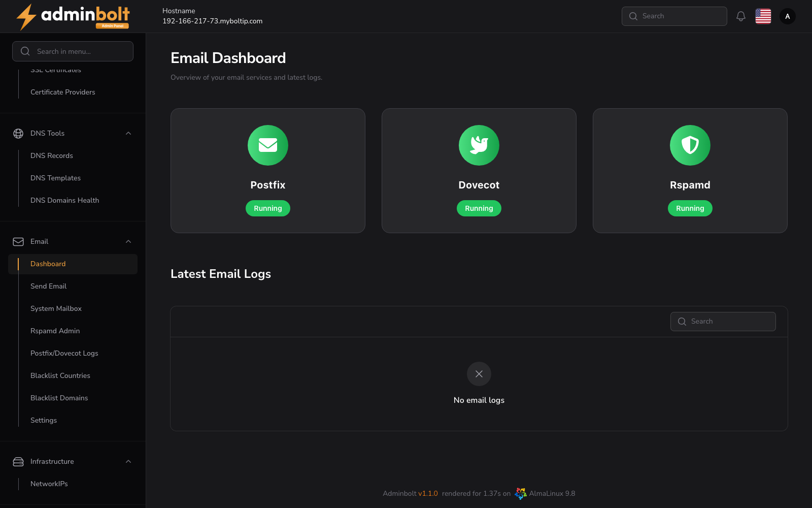Open Blacklist Countries page
Viewport: 812px width, 508px height.
click(73, 375)
